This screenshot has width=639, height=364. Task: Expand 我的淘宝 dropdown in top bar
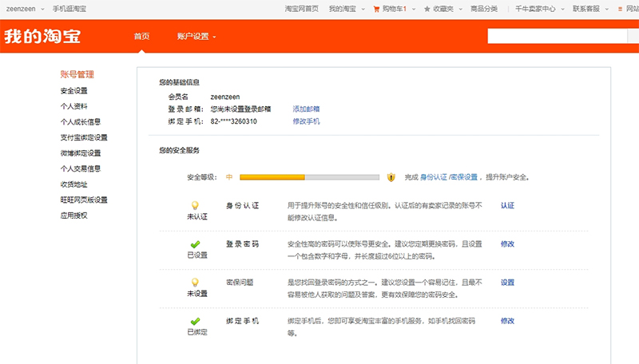click(363, 9)
